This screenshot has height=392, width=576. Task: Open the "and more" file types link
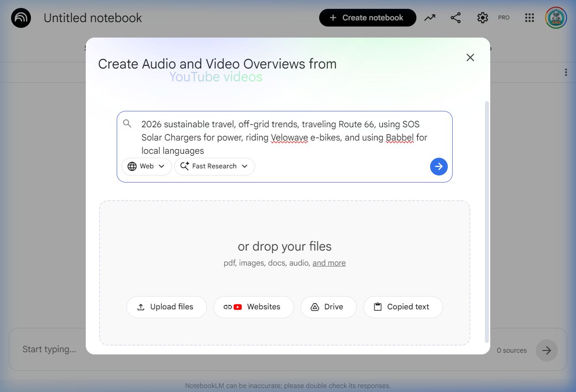pos(329,263)
